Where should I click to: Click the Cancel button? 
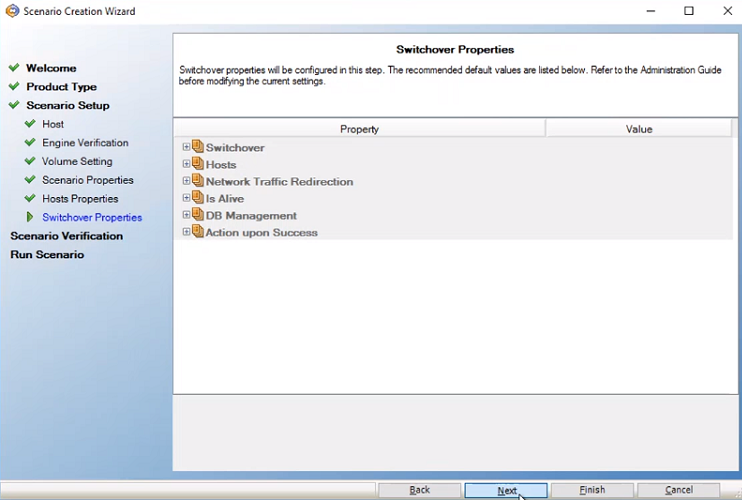(679, 490)
